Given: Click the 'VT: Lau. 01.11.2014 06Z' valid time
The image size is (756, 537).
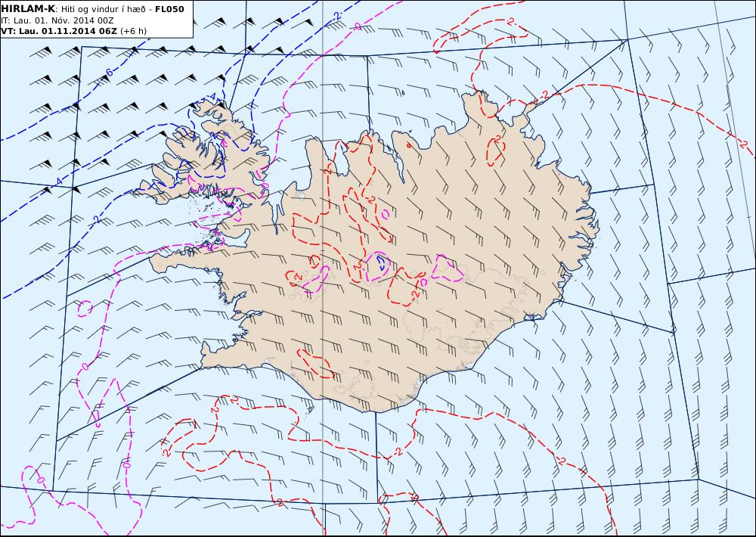Looking at the screenshot, I should pos(59,31).
